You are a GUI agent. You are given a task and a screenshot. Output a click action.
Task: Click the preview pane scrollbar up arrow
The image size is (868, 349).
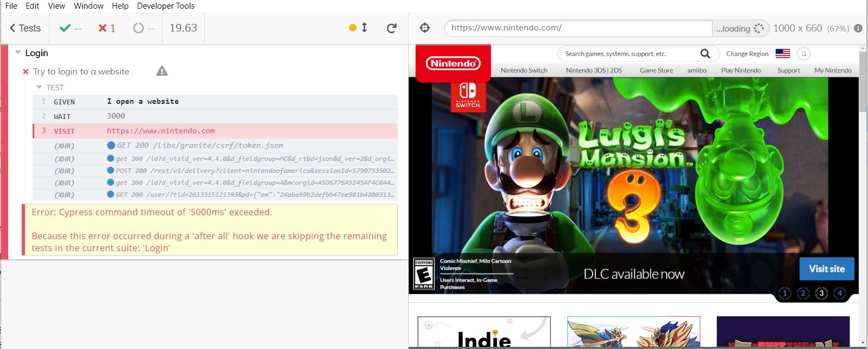pyautogui.click(x=863, y=48)
